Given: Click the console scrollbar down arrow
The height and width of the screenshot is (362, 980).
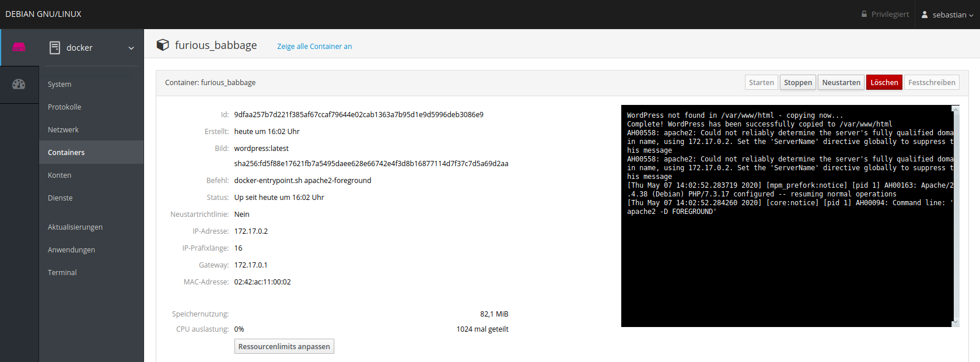Looking at the screenshot, I should point(956,322).
